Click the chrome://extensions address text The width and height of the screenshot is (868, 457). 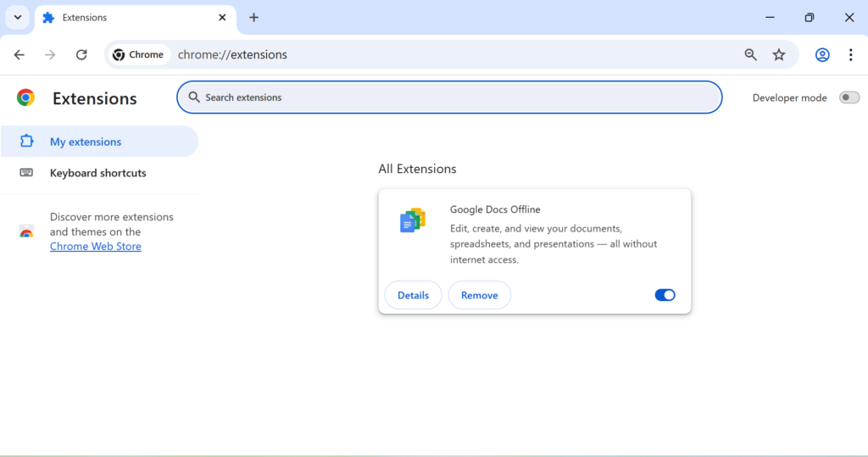[232, 54]
